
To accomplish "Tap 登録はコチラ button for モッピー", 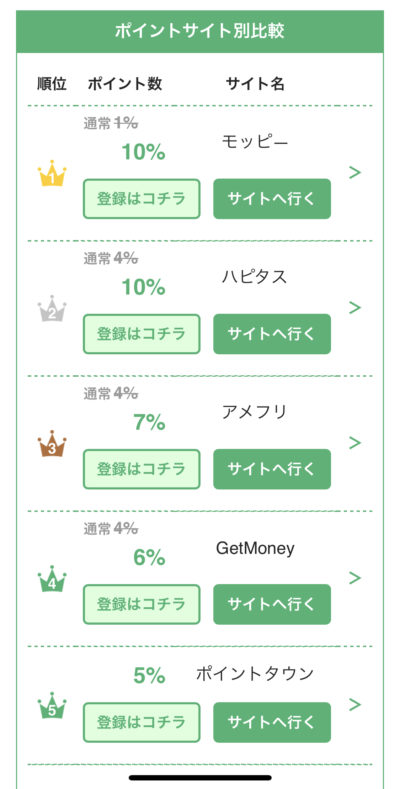I will [141, 199].
